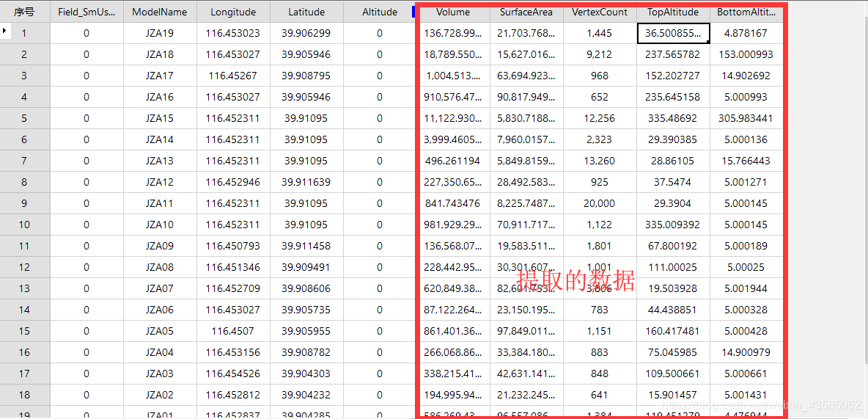This screenshot has height=419, width=868.
Task: Select volume value 841.743476
Action: (453, 203)
